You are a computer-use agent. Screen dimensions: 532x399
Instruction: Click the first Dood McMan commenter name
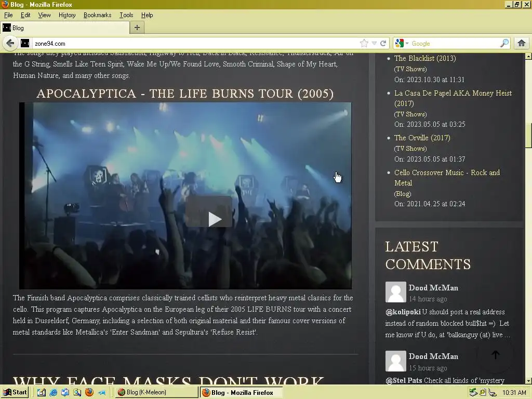pyautogui.click(x=433, y=288)
